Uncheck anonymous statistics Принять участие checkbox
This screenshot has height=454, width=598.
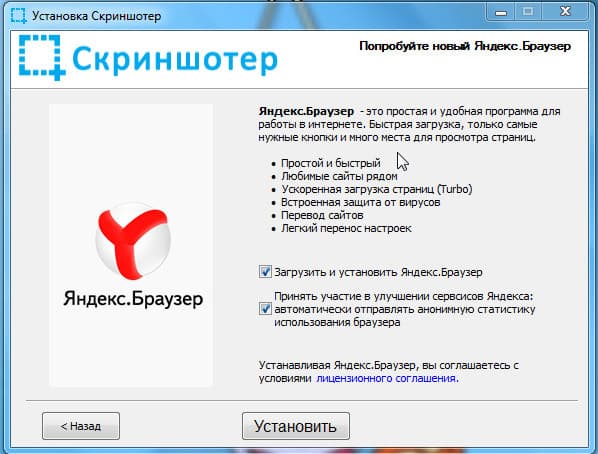coord(265,309)
